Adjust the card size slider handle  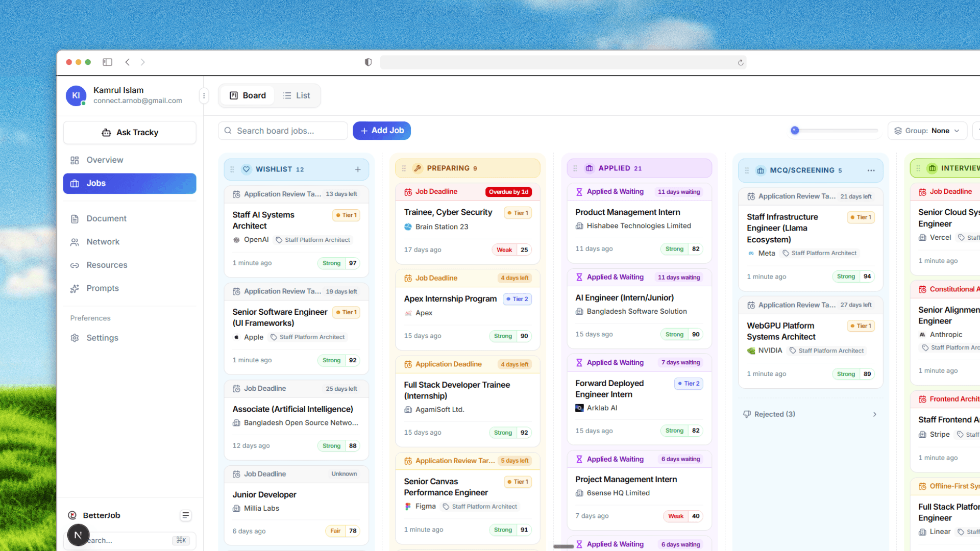(795, 131)
